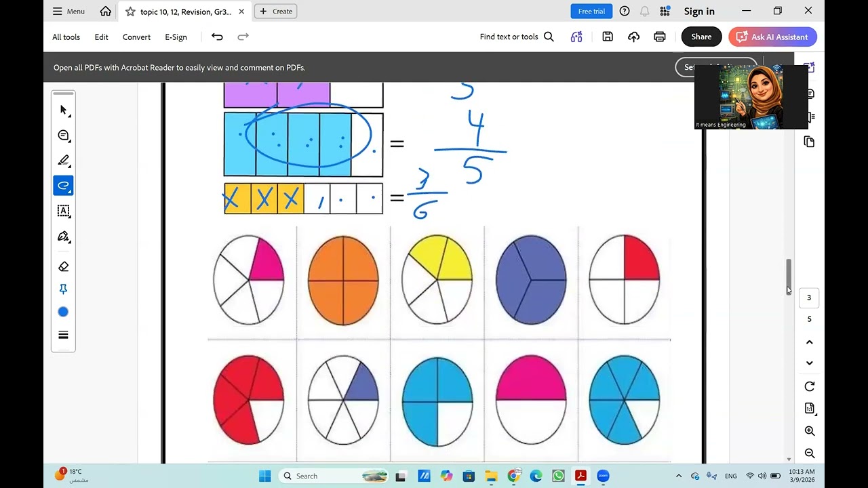
Task: Save the PDF file
Action: [x=608, y=37]
